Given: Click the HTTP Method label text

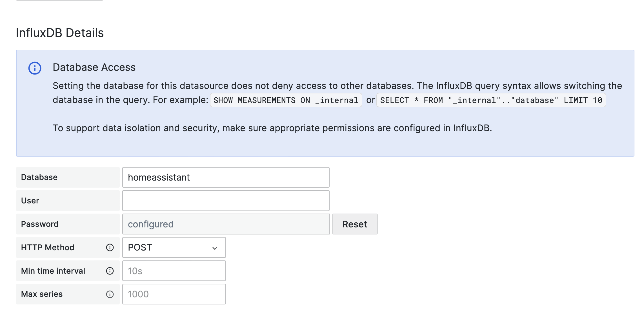Looking at the screenshot, I should click(x=48, y=247).
